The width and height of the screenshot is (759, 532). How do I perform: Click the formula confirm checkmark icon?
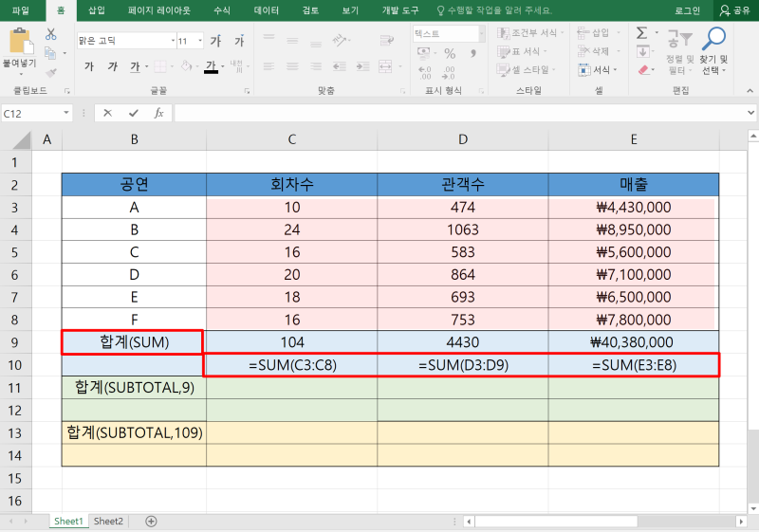(x=134, y=113)
